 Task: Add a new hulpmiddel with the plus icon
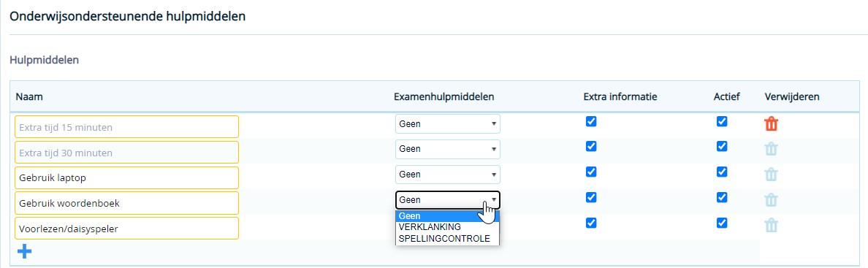pos(24,252)
